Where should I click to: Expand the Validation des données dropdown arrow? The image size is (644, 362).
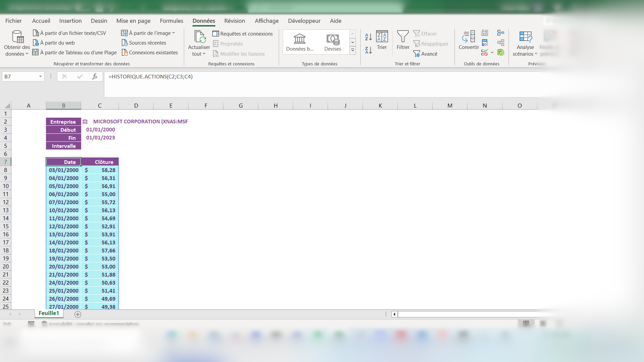click(x=492, y=52)
